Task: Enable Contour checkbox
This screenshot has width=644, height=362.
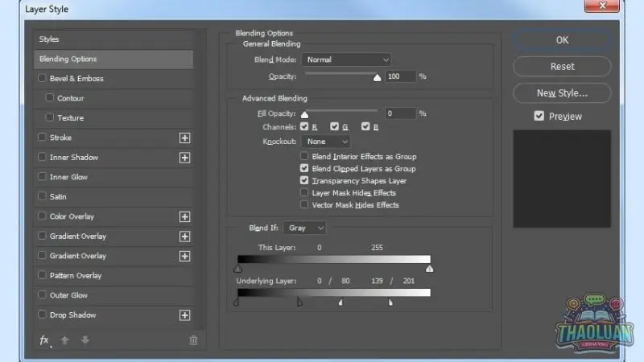Action: 49,97
